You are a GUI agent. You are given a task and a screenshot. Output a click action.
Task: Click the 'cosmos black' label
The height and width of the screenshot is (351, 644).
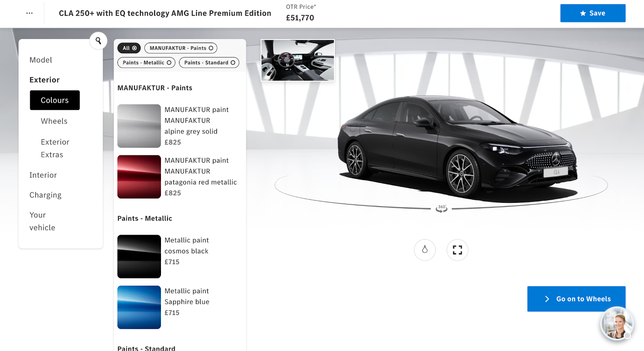click(186, 251)
